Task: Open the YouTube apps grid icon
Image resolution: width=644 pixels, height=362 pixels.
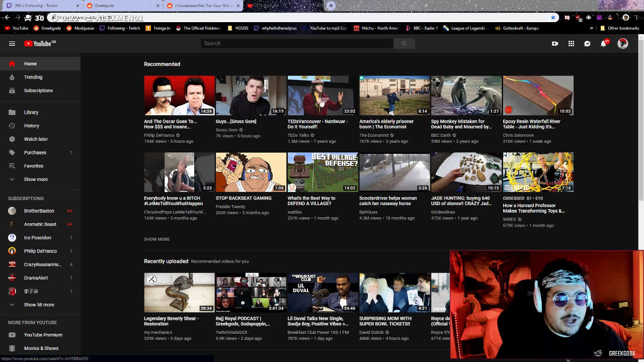Action: click(571, 44)
